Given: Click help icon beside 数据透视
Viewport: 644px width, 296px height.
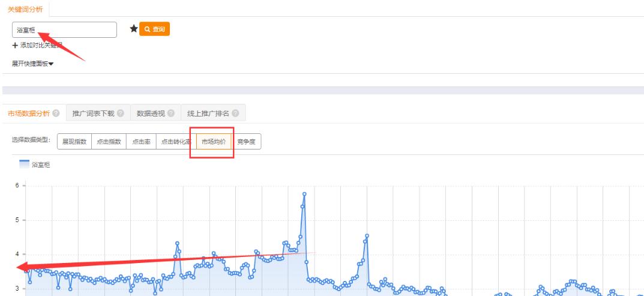Looking at the screenshot, I should [x=171, y=113].
